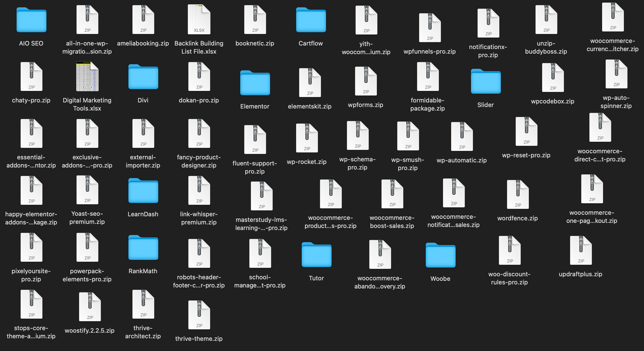Viewport: 644px width, 351px height.
Task: Select the thrive-architect.zip archive icon
Action: pos(143,304)
